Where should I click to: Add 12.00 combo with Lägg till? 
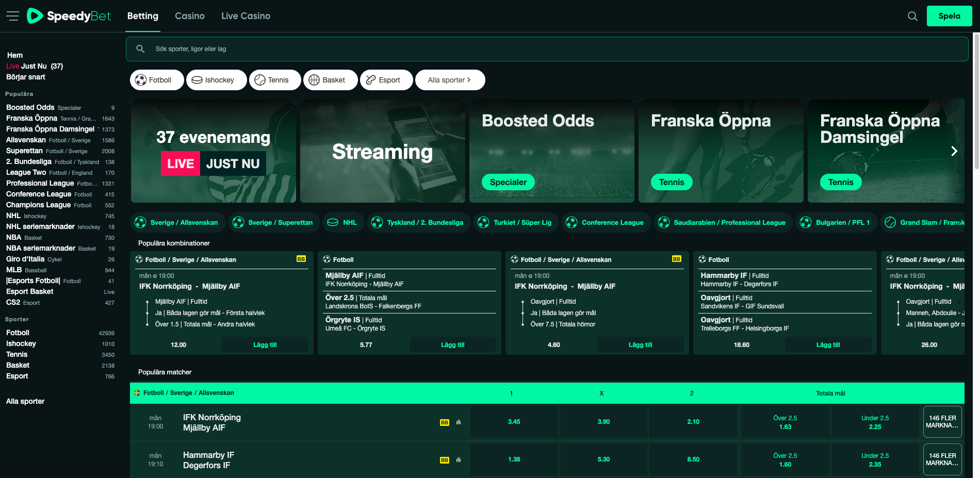click(265, 344)
